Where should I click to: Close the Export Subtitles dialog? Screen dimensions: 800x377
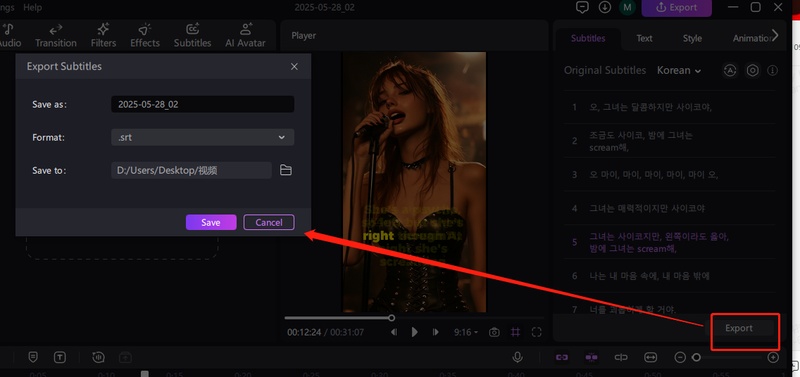click(294, 66)
